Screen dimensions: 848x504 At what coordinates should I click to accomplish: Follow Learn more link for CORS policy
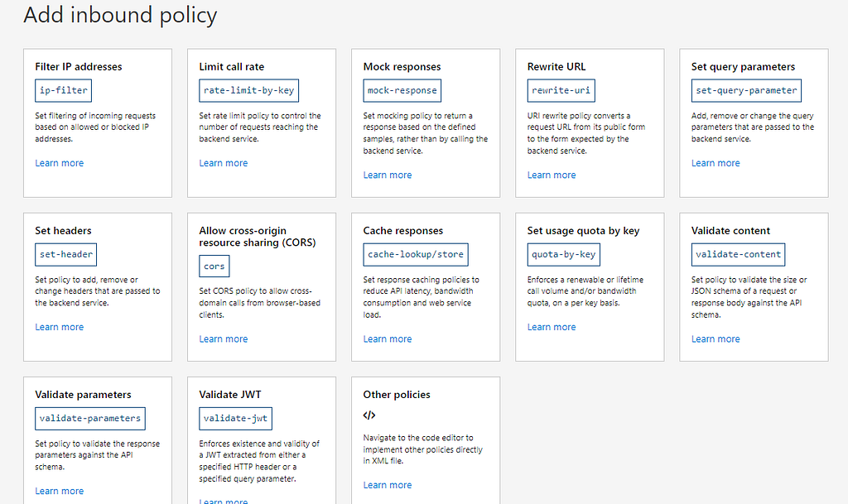click(x=224, y=339)
